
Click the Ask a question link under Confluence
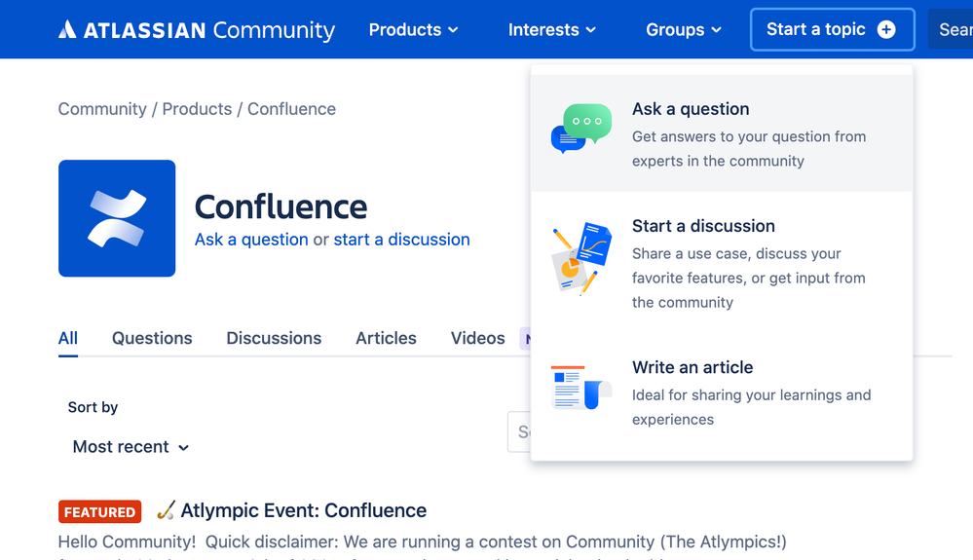tap(251, 240)
